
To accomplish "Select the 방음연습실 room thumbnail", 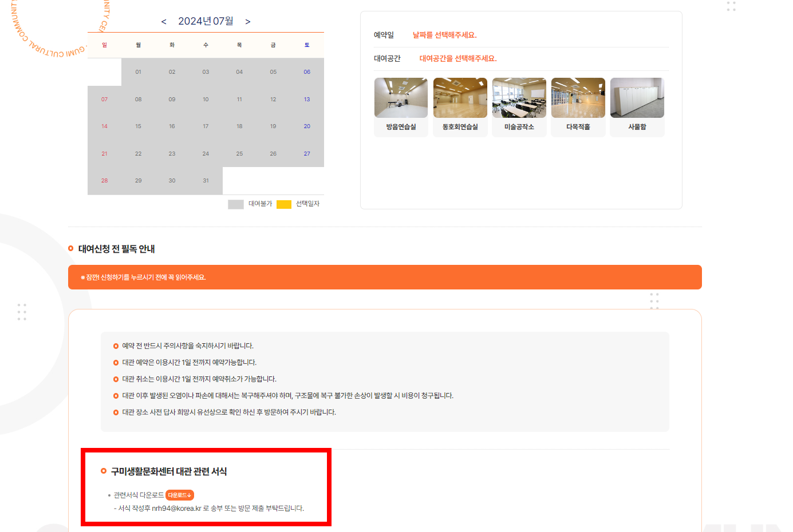I will (x=401, y=98).
